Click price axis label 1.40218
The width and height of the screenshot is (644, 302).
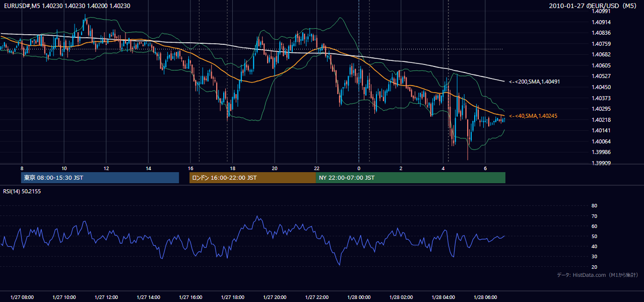click(x=601, y=120)
